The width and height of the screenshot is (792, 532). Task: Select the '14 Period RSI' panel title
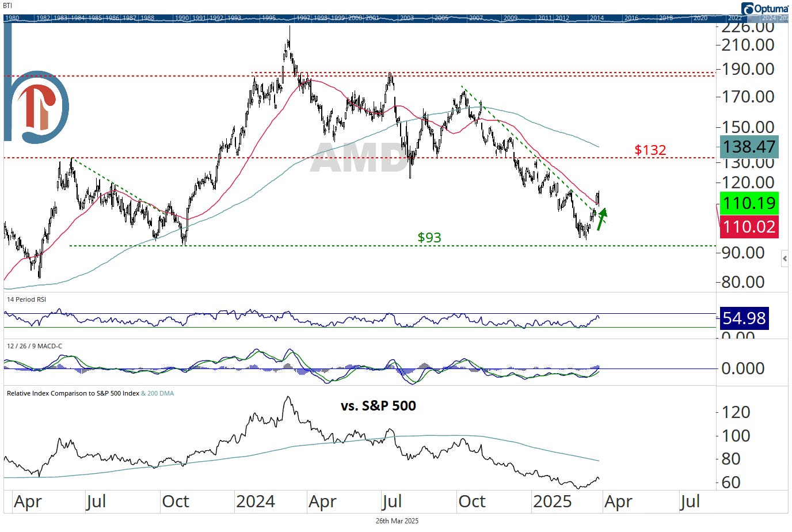(26, 299)
